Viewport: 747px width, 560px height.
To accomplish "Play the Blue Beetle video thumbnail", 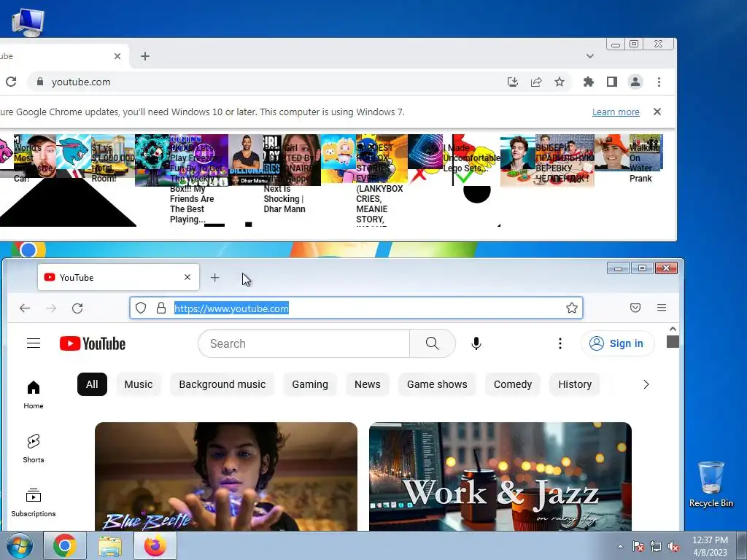I will [226, 476].
